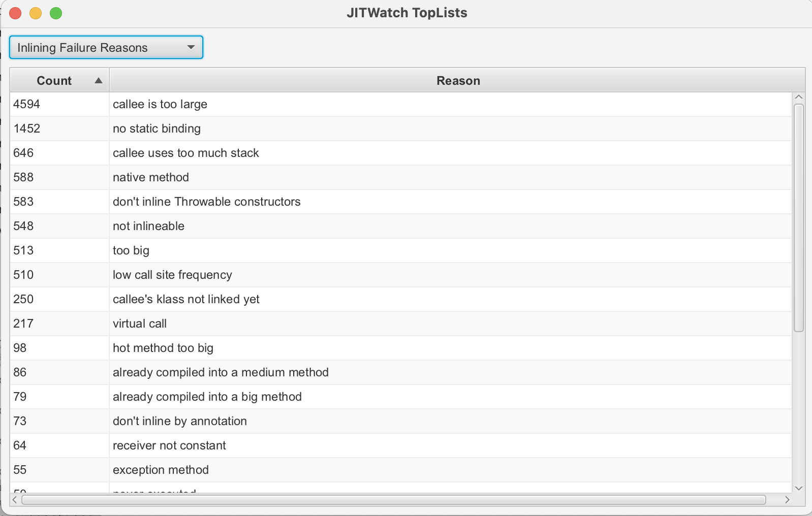This screenshot has height=516, width=812.
Task: Select count cell 250
Action: [x=59, y=299]
